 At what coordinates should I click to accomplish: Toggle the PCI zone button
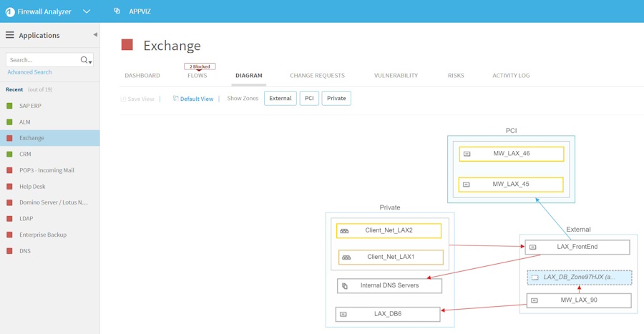click(x=309, y=99)
